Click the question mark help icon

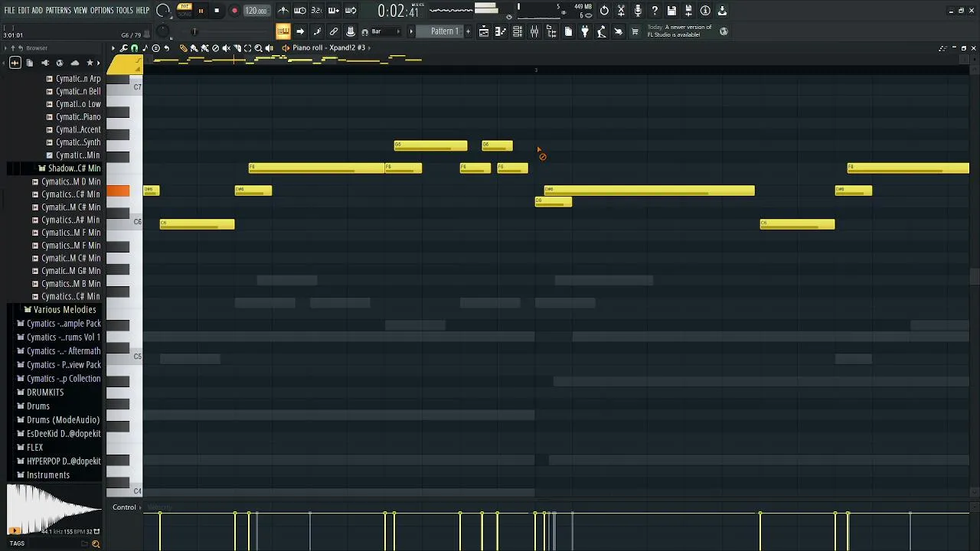coord(655,11)
